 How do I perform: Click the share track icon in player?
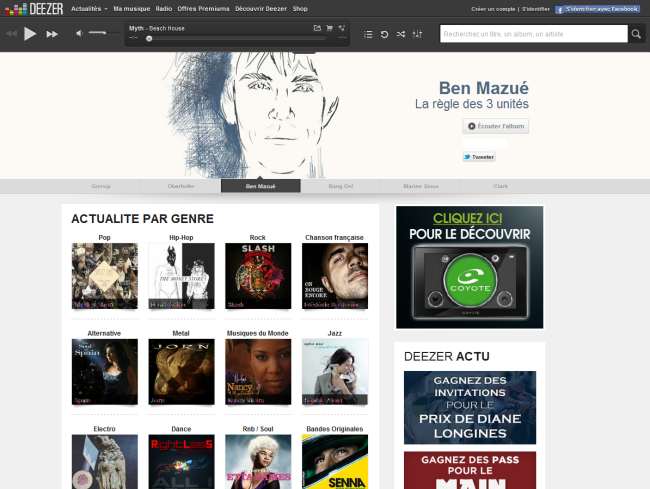click(x=317, y=28)
